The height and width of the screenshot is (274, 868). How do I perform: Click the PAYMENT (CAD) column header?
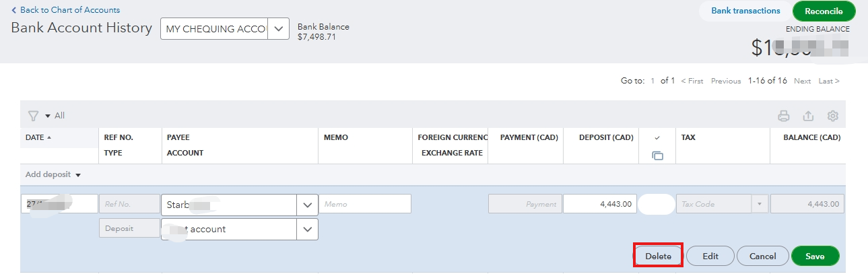pyautogui.click(x=529, y=137)
